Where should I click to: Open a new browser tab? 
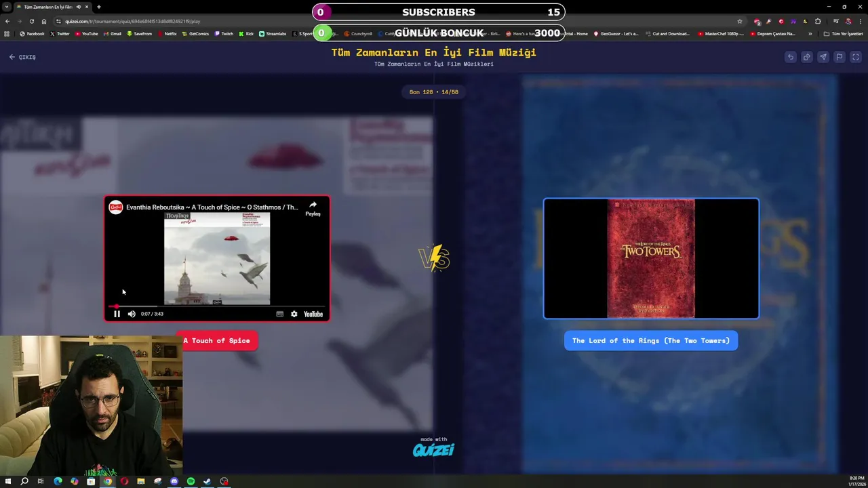tap(98, 7)
